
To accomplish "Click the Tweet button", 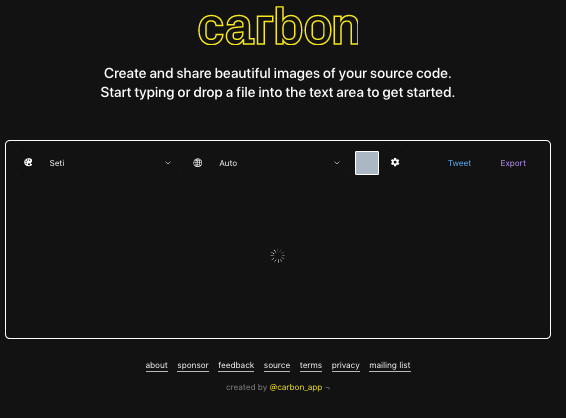I will 460,163.
